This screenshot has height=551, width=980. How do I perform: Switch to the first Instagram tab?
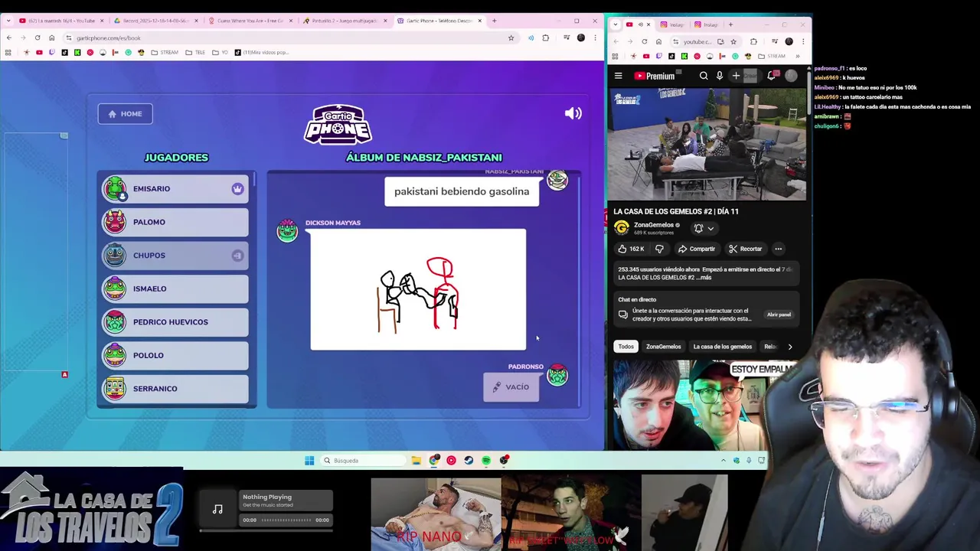tap(673, 24)
